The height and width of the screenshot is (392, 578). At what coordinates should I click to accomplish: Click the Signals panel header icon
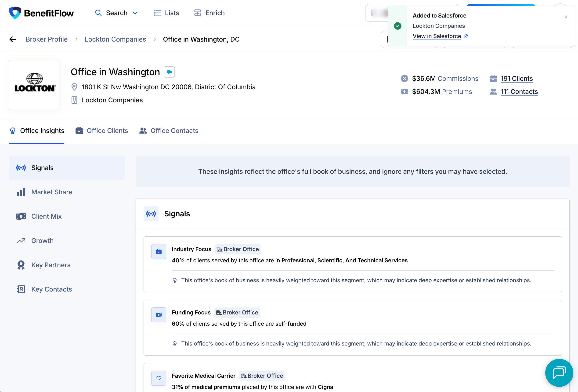point(151,214)
